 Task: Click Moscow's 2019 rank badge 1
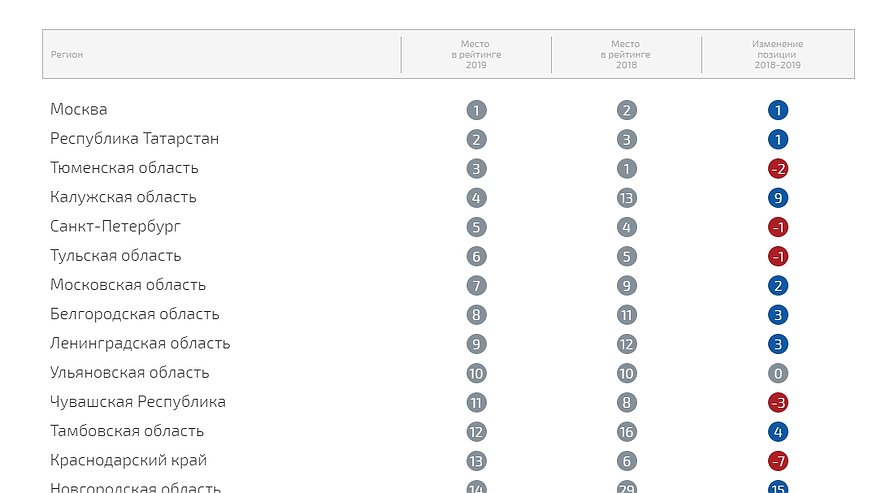click(x=477, y=110)
